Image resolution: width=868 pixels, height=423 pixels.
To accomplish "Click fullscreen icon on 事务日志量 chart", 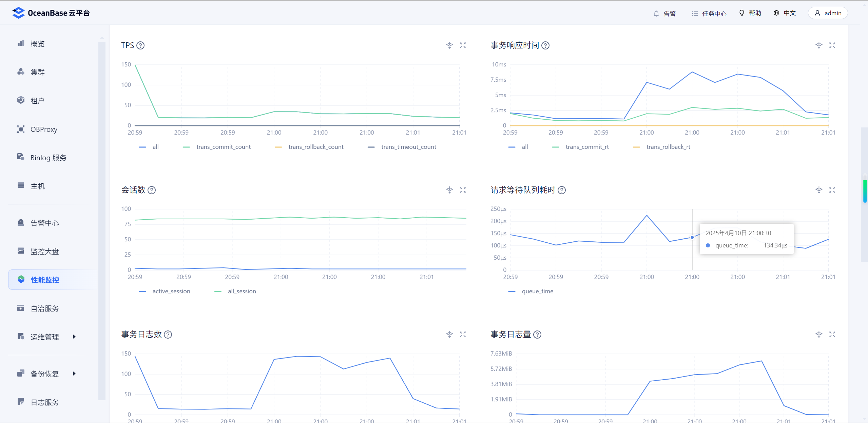I will (x=832, y=335).
